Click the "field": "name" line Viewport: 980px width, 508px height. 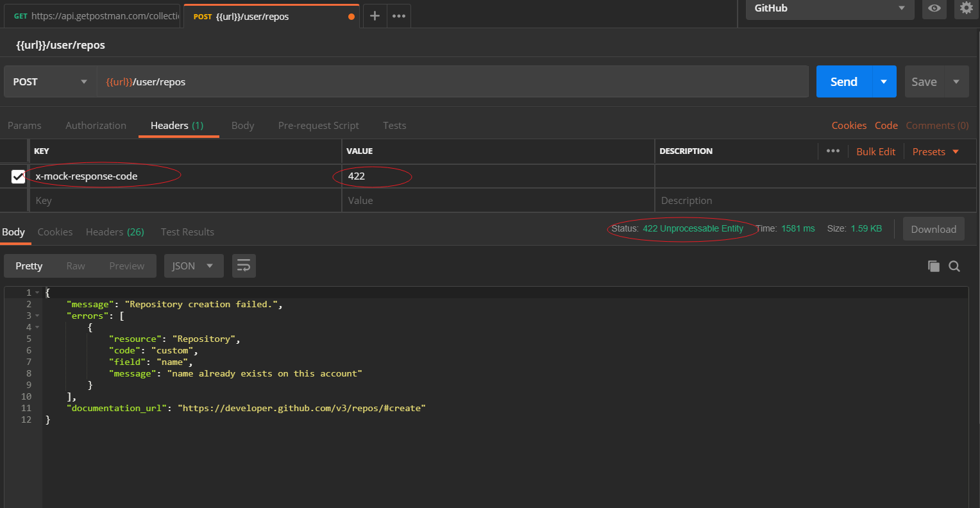[151, 362]
